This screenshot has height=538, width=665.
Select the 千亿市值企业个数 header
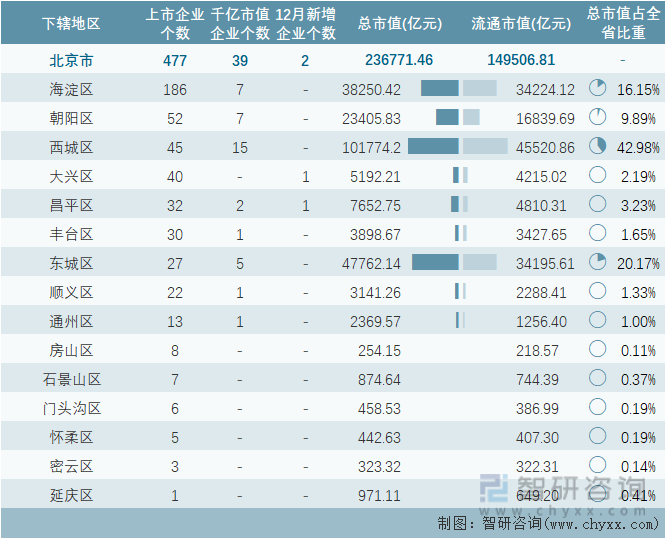[240, 23]
